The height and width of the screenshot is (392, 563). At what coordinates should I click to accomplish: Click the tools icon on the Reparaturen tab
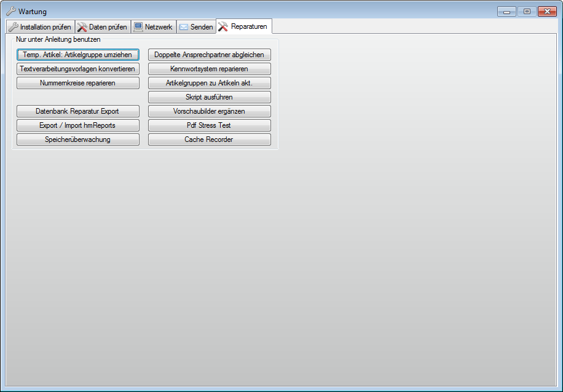[223, 26]
